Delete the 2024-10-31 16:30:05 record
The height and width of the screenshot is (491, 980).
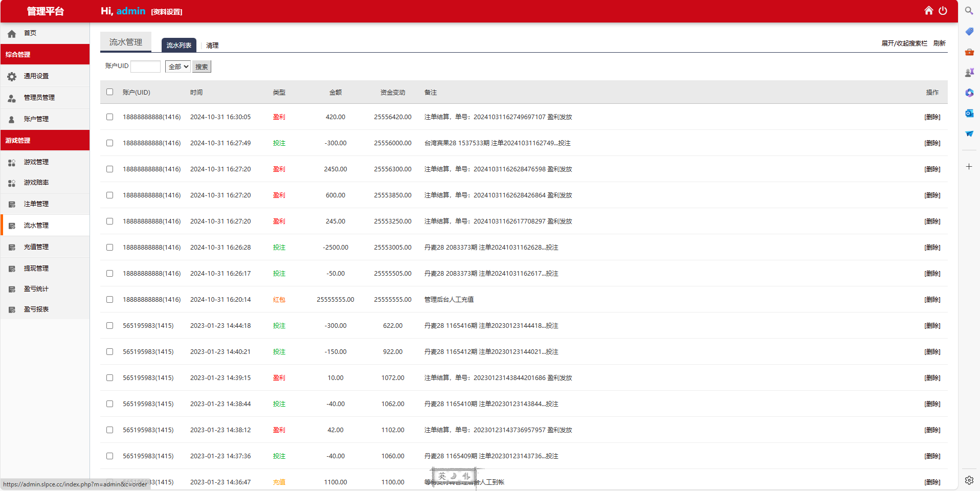(932, 117)
